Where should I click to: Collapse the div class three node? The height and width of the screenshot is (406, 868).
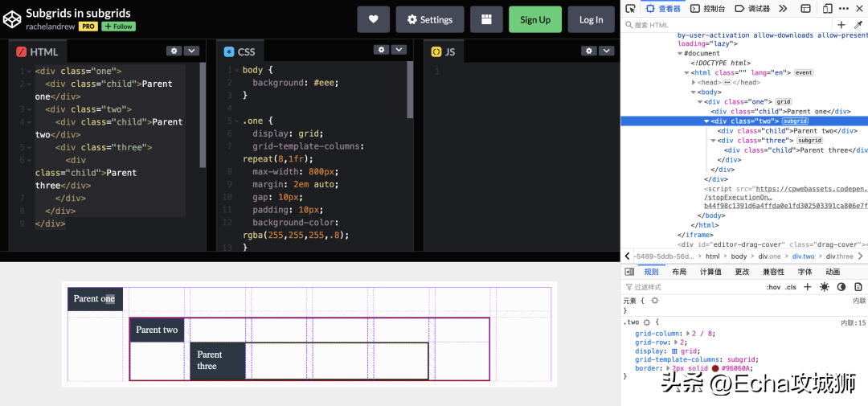pos(714,141)
